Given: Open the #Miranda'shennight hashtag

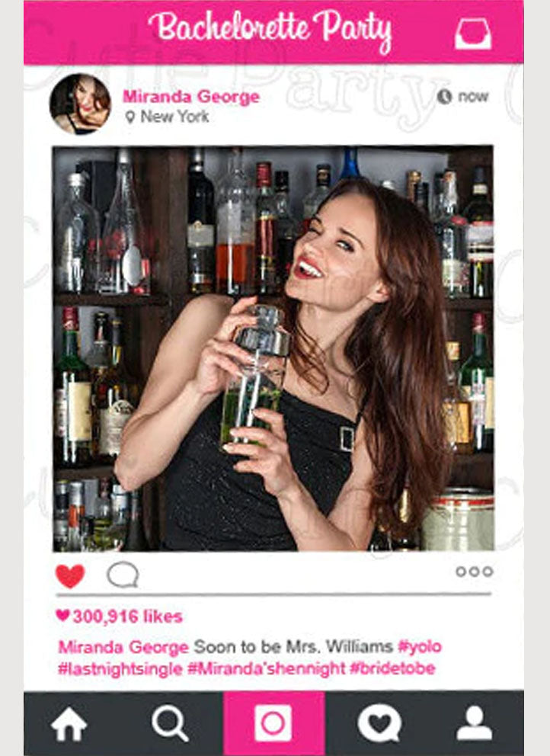Looking at the screenshot, I should tap(266, 668).
